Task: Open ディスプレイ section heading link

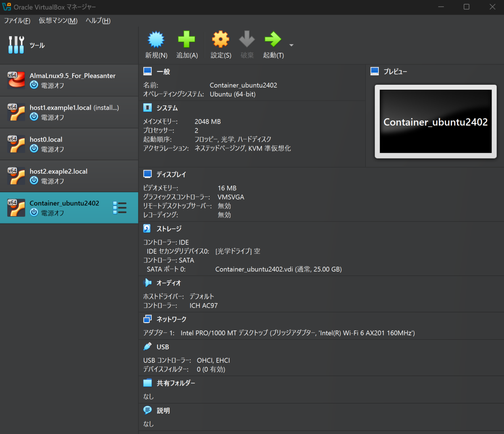Action: tap(171, 174)
